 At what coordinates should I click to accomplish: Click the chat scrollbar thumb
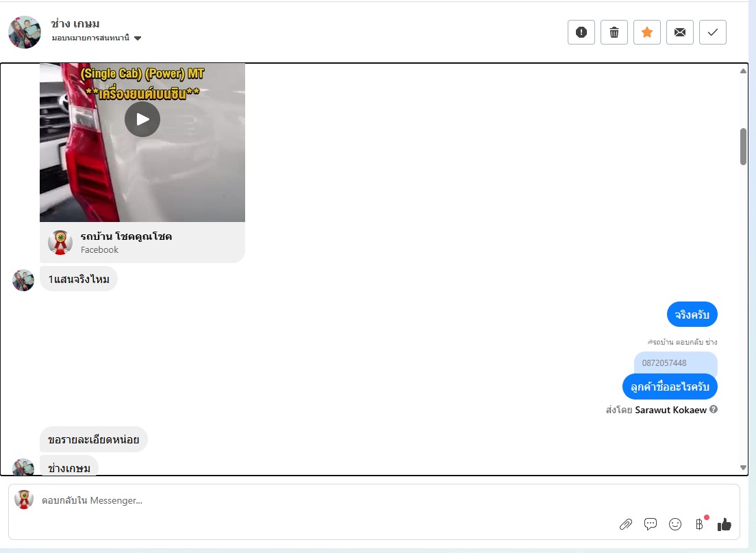coord(743,147)
